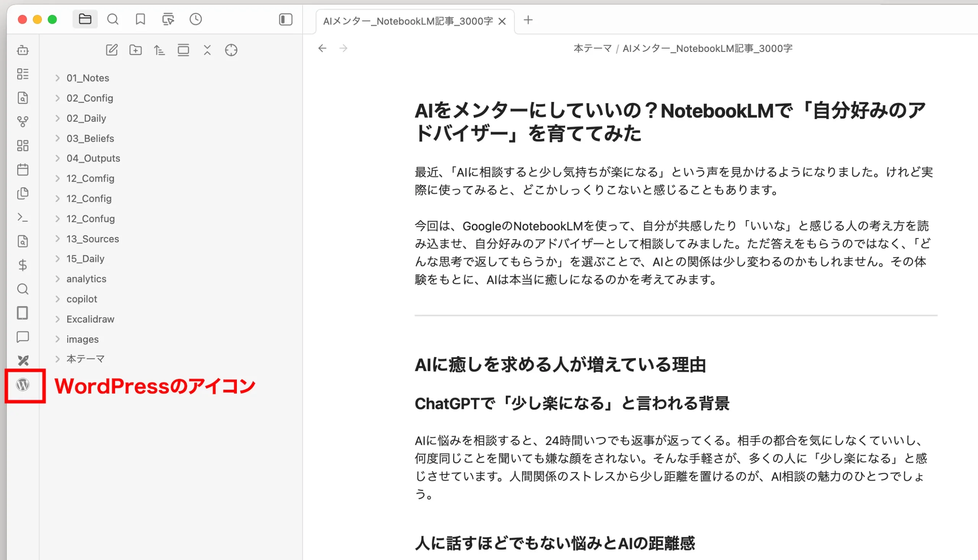Click the crossed tools ribbon icon

tap(23, 361)
